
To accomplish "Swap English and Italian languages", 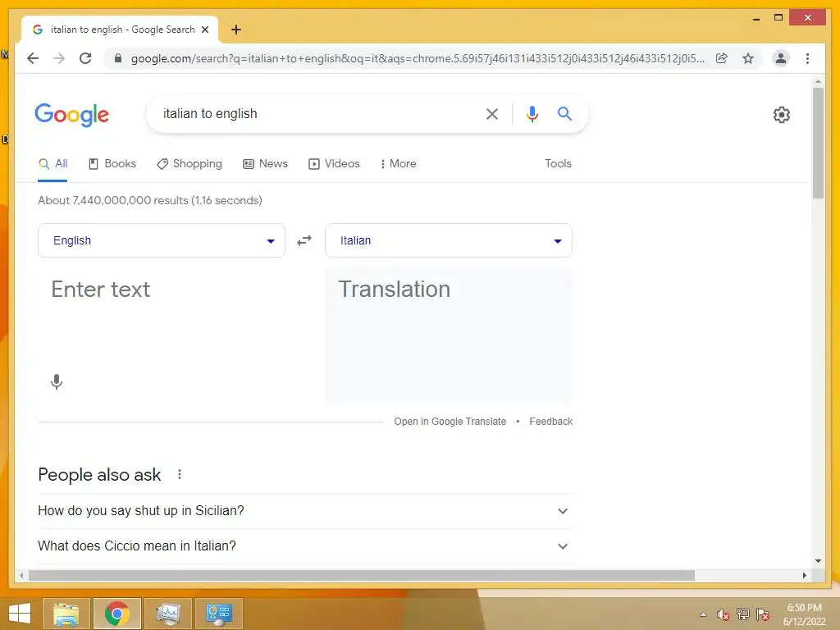I will click(x=304, y=240).
